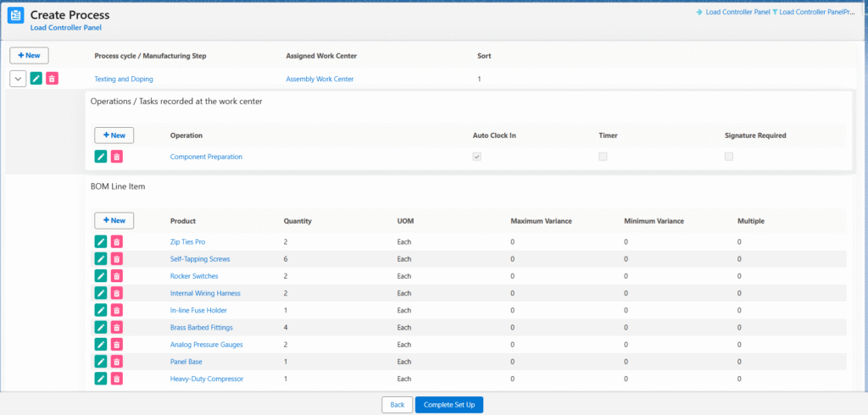868x415 pixels.
Task: Edit the Zip Ties Pro line item
Action: [x=101, y=242]
